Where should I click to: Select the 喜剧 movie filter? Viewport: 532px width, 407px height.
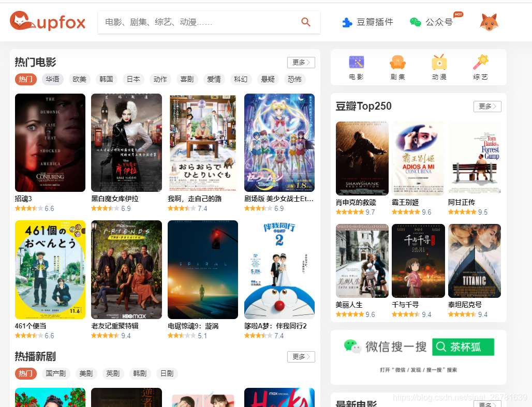[187, 79]
